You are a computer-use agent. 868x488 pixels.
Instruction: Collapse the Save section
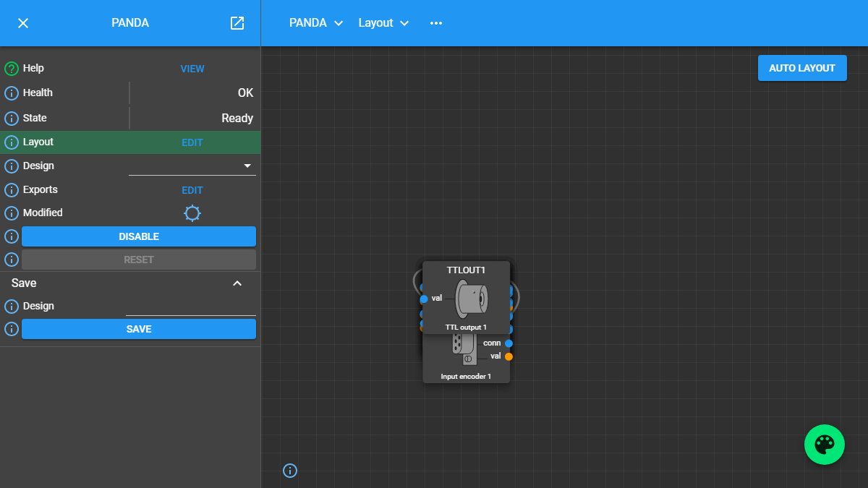[237, 283]
